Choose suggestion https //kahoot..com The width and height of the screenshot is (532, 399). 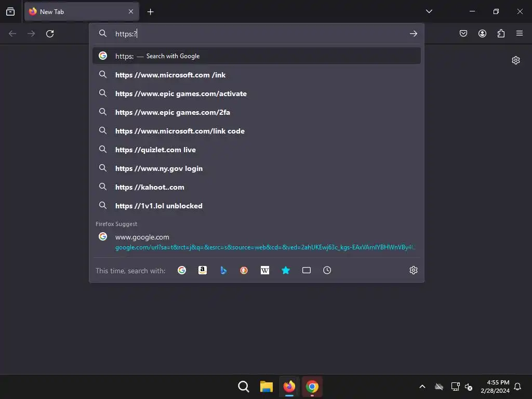[x=257, y=187]
